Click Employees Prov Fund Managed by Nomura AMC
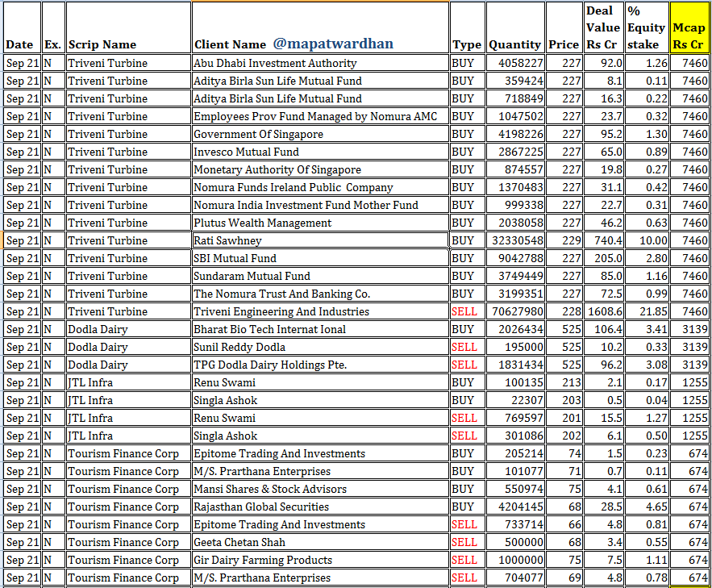Screen dimensions: 712x588 coord(321,116)
